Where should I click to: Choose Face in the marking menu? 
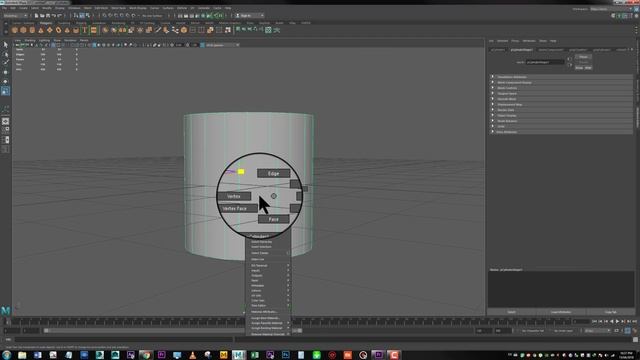(x=273, y=219)
